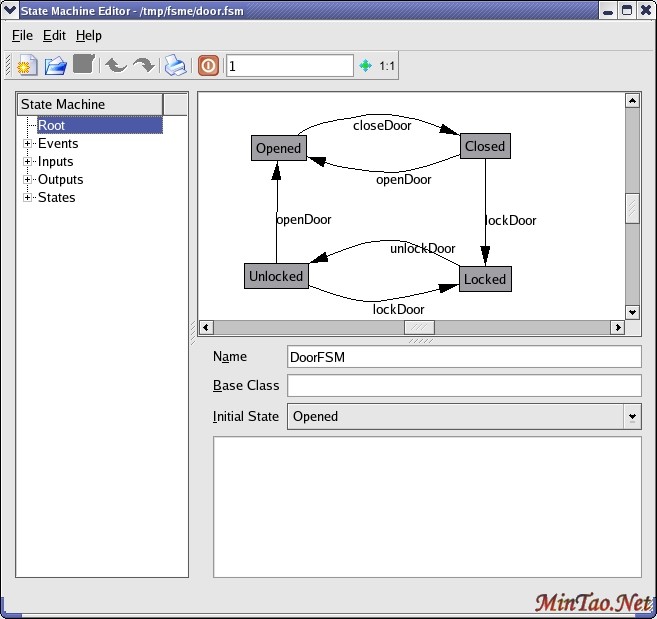Click the Base Class input field

coord(463,386)
